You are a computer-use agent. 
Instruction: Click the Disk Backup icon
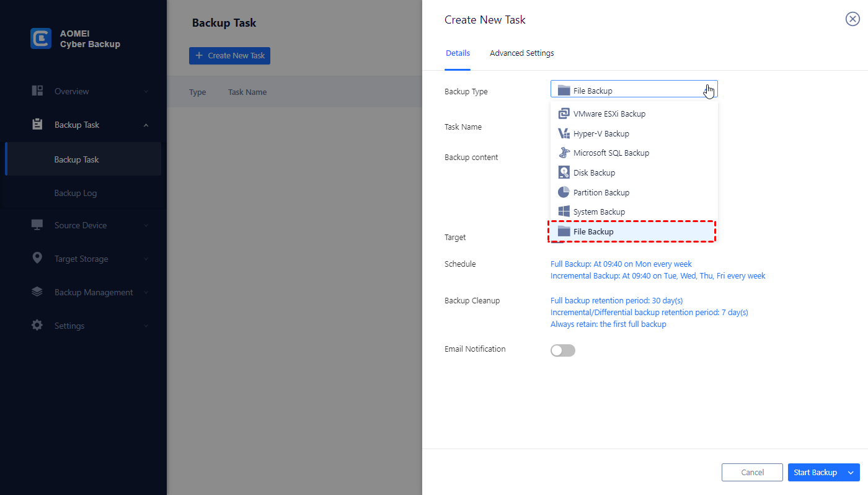[x=564, y=172]
